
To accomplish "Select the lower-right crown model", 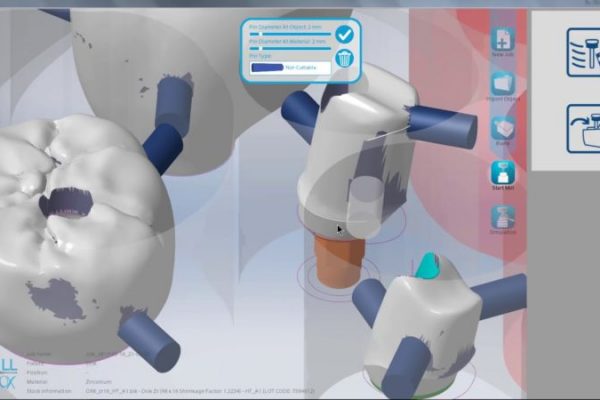I will (x=420, y=320).
